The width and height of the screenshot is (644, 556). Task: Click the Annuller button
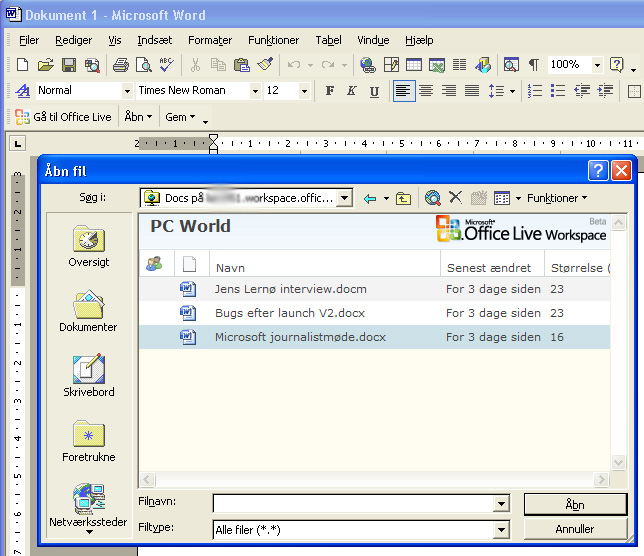tap(574, 529)
